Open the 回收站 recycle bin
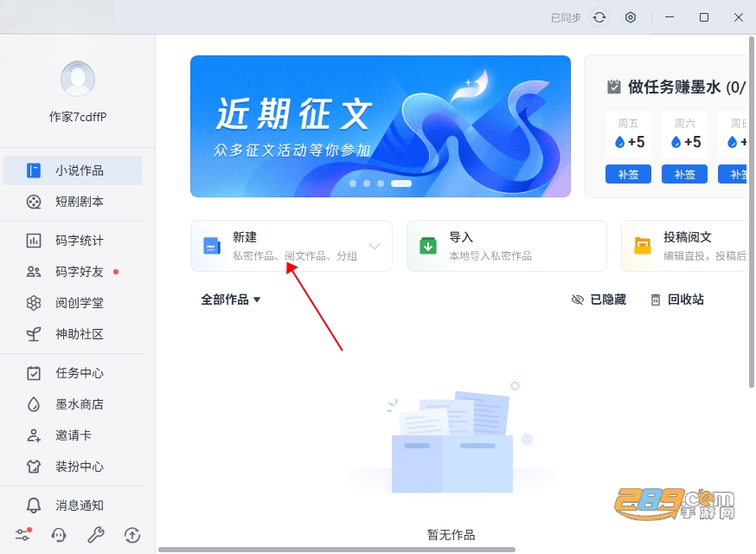 (x=677, y=300)
